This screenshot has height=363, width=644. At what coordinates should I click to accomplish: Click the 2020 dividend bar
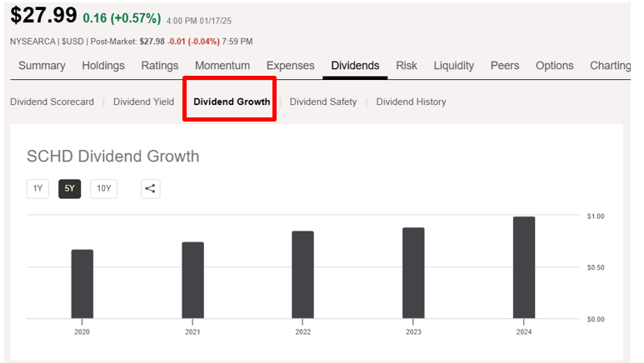(82, 284)
